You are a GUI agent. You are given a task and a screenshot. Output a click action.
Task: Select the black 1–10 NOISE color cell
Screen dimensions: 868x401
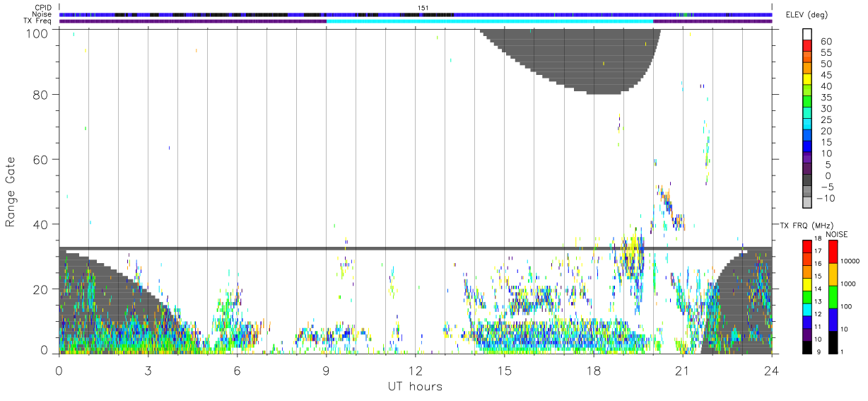pyautogui.click(x=833, y=342)
